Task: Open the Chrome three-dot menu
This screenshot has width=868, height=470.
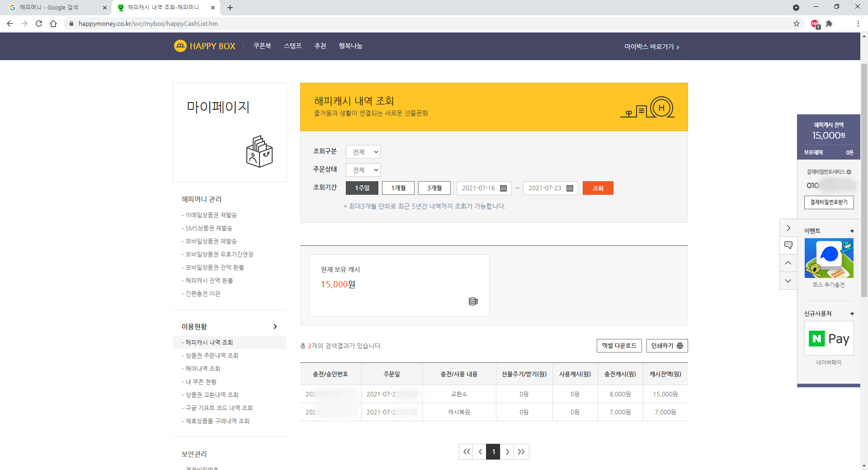Action: pyautogui.click(x=858, y=23)
